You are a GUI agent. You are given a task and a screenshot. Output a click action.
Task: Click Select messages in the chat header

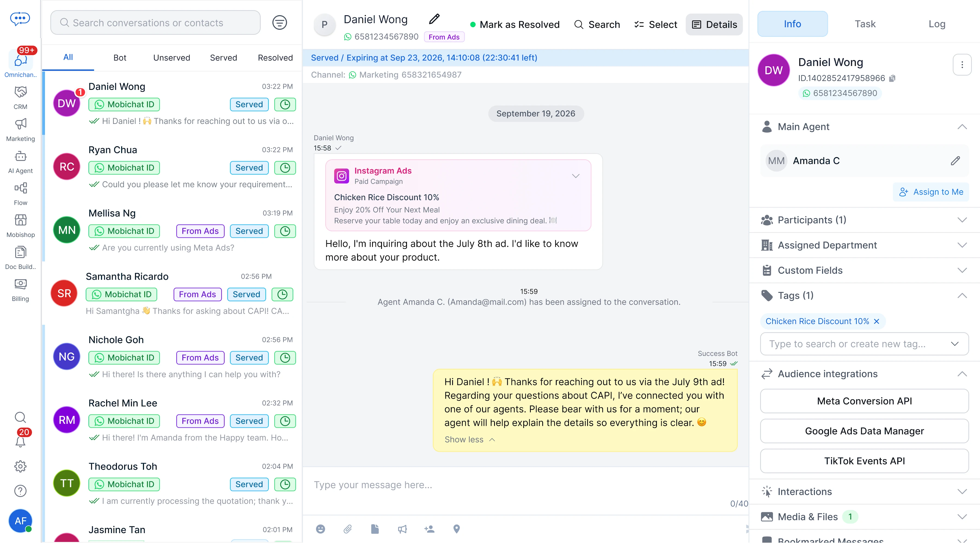pyautogui.click(x=656, y=25)
